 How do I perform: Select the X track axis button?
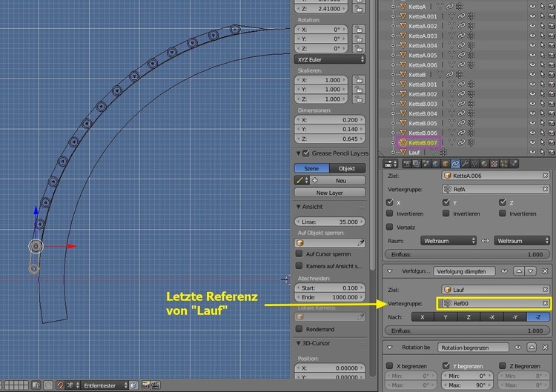(x=423, y=317)
